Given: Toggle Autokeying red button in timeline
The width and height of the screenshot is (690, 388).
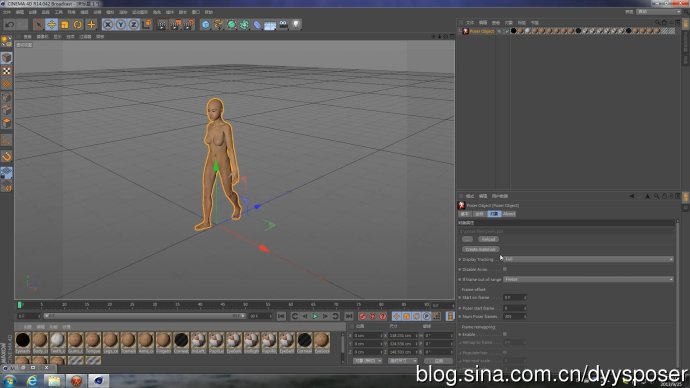Looking at the screenshot, I should coord(373,316).
